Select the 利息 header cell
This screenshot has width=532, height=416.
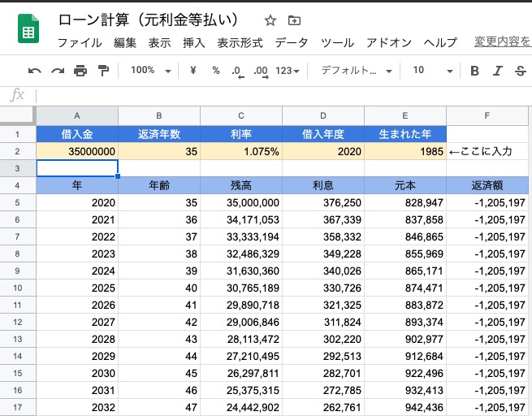click(323, 185)
